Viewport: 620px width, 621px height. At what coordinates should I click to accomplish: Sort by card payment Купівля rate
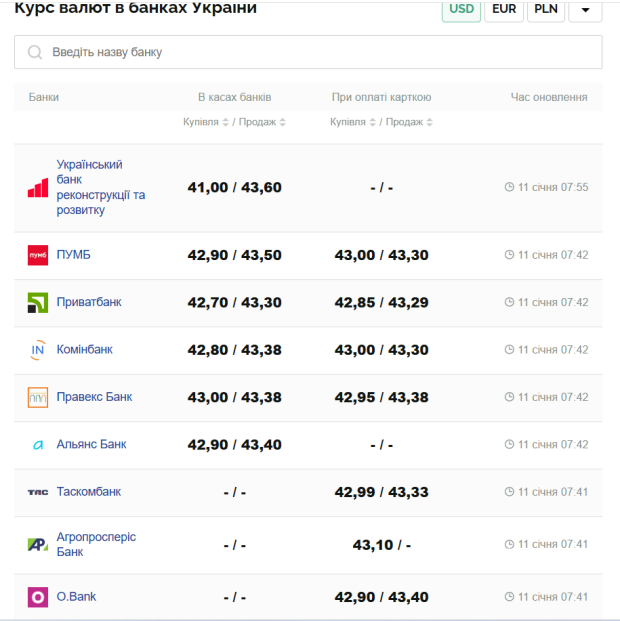coord(354,122)
